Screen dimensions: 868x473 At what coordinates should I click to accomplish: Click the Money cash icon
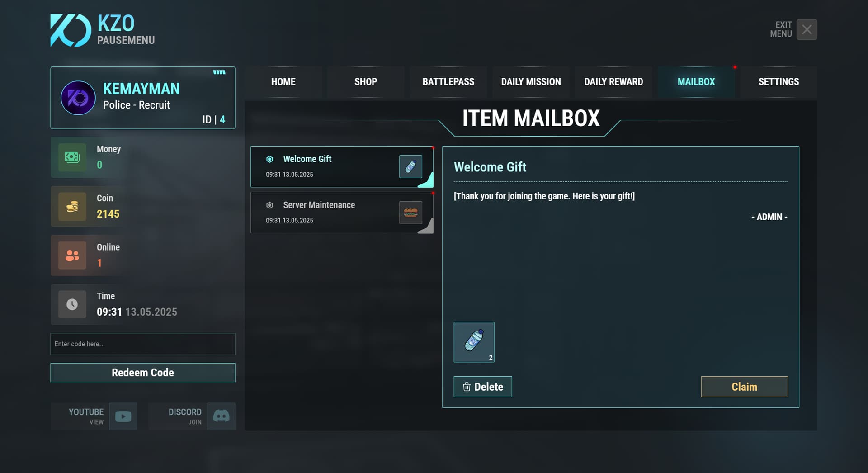[72, 157]
